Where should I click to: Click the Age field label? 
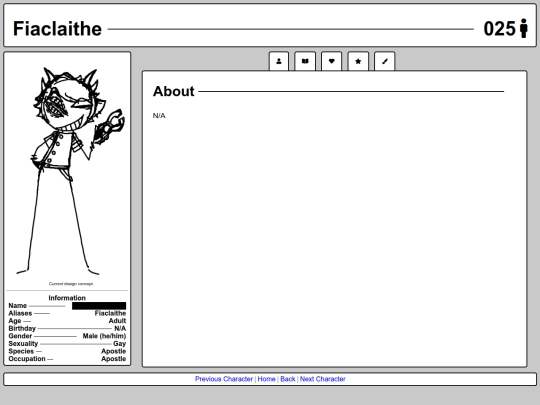15,321
